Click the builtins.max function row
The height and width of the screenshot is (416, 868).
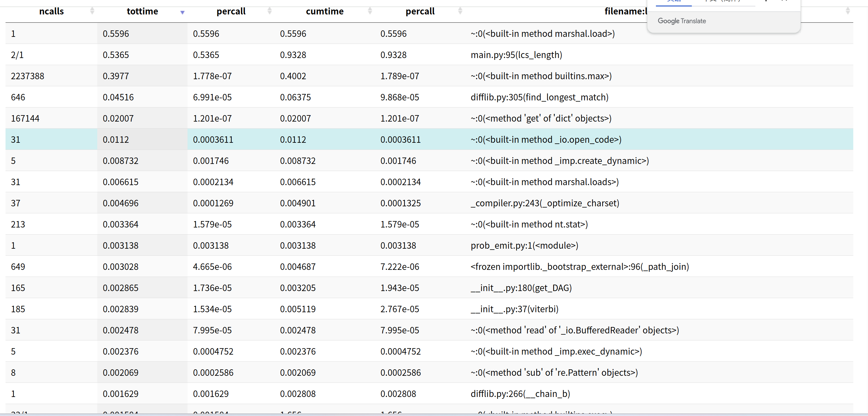click(541, 76)
